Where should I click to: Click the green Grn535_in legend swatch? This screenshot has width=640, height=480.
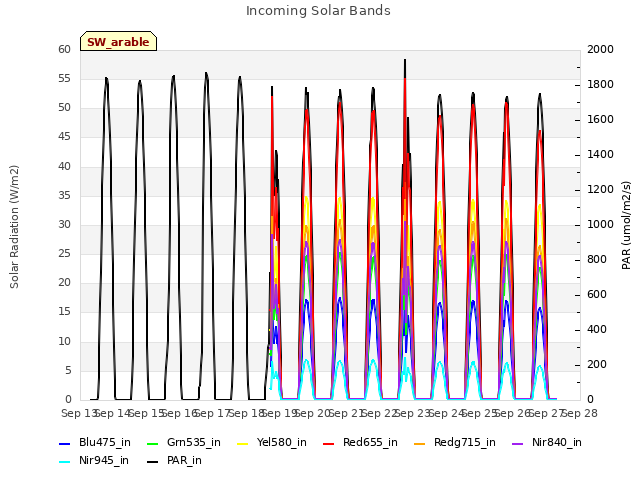pos(152,444)
